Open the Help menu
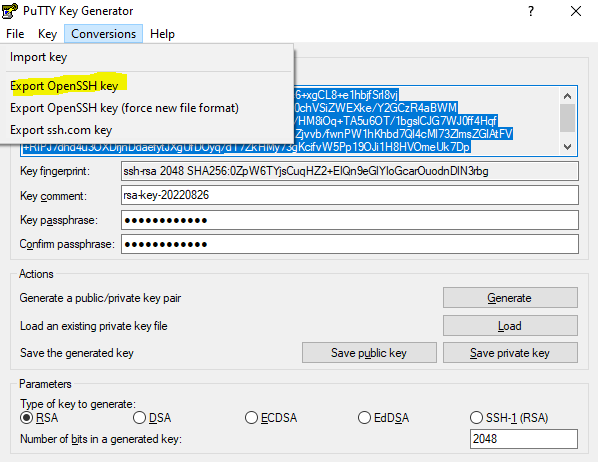Screen dimensions: 598x462 162,34
